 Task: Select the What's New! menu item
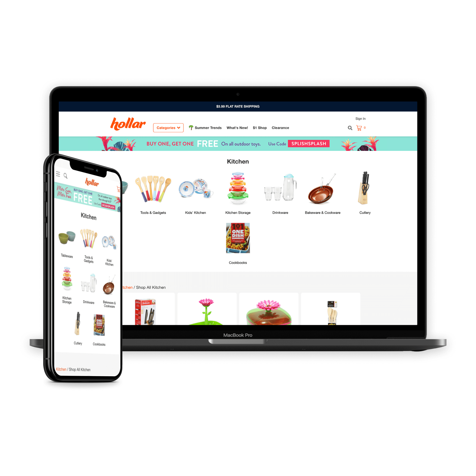coord(236,128)
